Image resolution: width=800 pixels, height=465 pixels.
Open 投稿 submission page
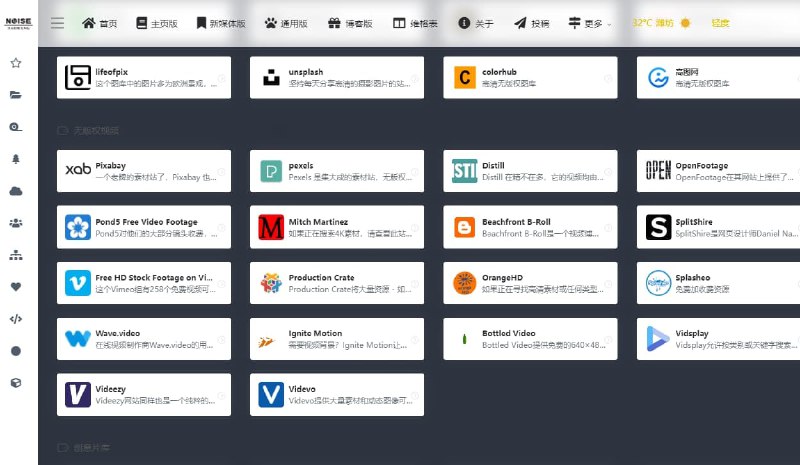pyautogui.click(x=532, y=23)
